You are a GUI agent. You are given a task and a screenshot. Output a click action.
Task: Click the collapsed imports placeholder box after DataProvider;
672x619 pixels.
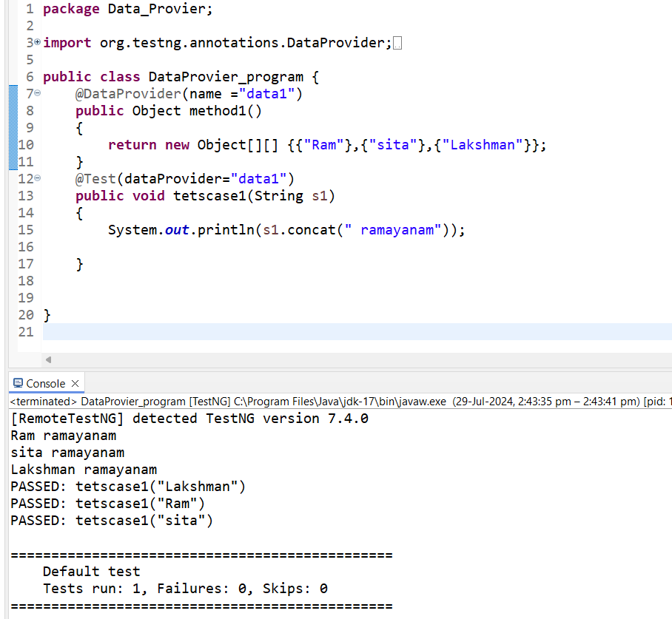click(x=397, y=44)
